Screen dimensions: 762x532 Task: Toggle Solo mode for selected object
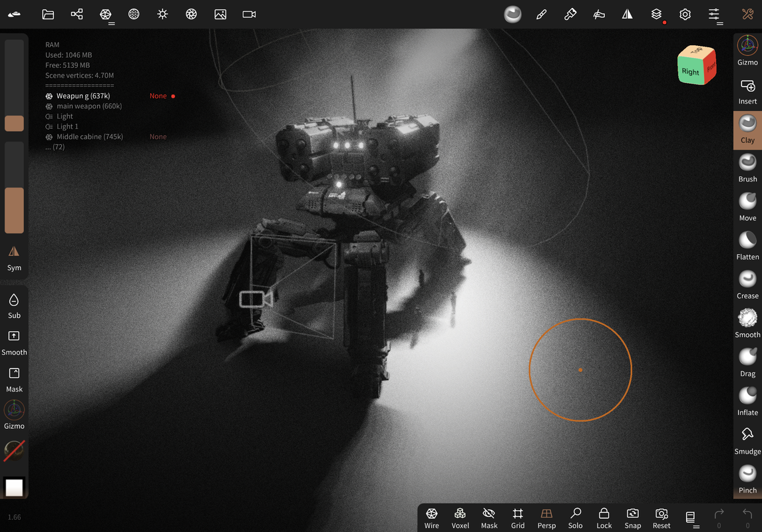576,518
